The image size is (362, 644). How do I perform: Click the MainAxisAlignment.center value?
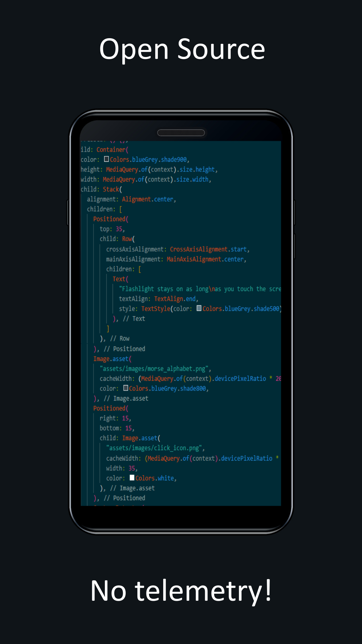(205, 259)
